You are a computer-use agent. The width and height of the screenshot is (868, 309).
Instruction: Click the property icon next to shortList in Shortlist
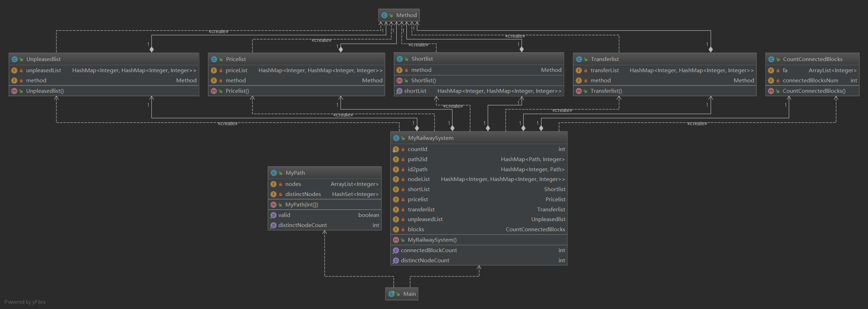(x=399, y=91)
